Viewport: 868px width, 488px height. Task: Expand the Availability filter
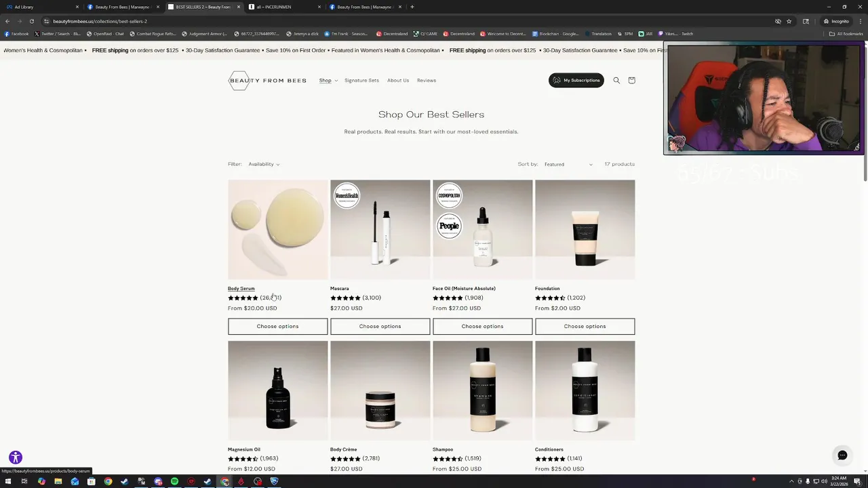coord(264,164)
